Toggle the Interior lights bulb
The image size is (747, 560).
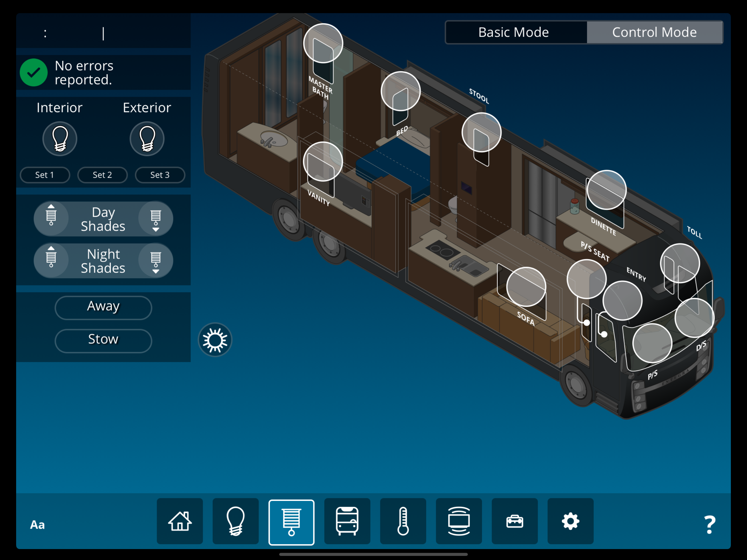click(60, 138)
